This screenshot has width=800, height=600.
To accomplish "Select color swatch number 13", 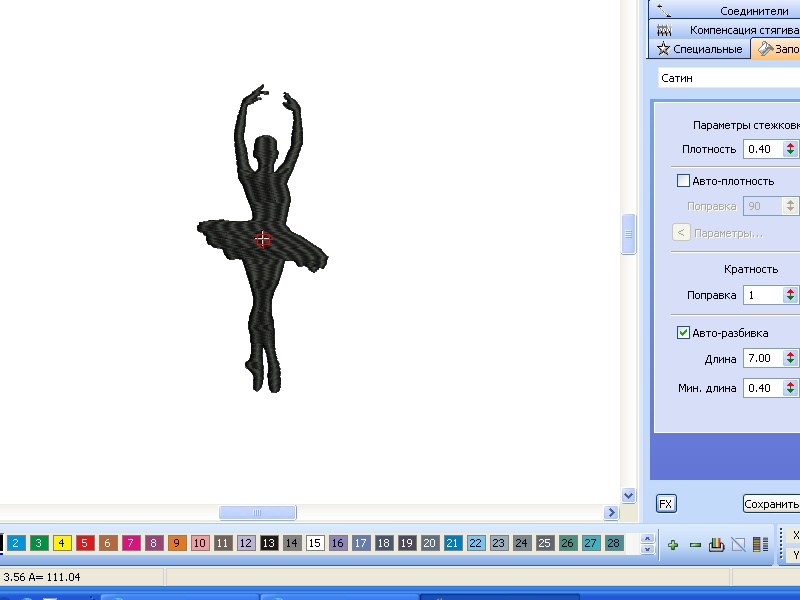I will coord(268,543).
